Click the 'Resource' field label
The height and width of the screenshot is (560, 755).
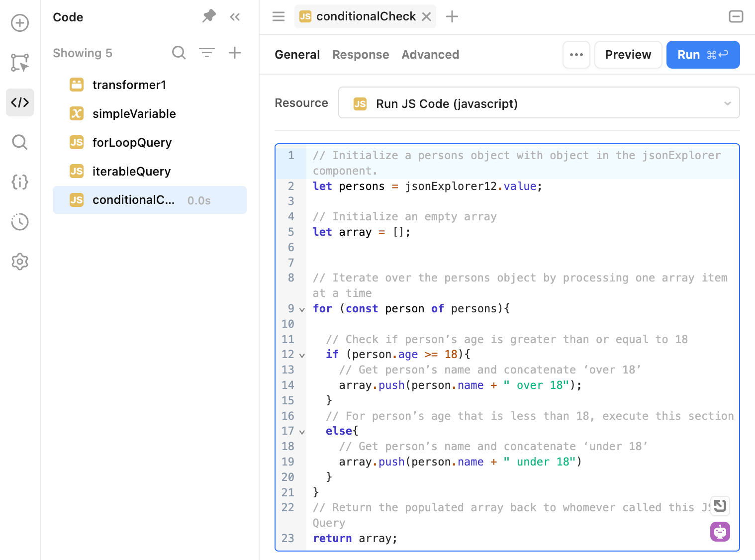point(301,103)
